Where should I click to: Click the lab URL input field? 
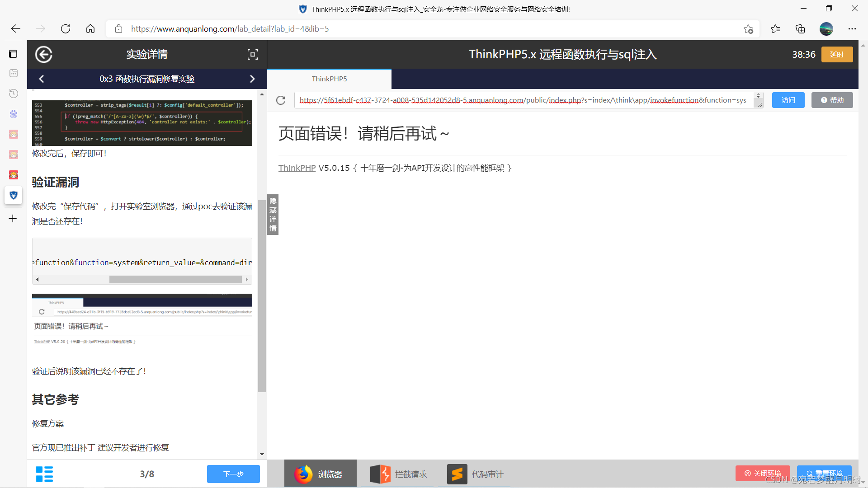tap(524, 100)
